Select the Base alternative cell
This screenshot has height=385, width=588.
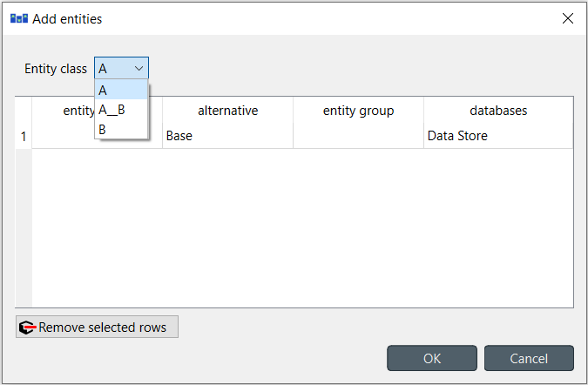point(227,136)
